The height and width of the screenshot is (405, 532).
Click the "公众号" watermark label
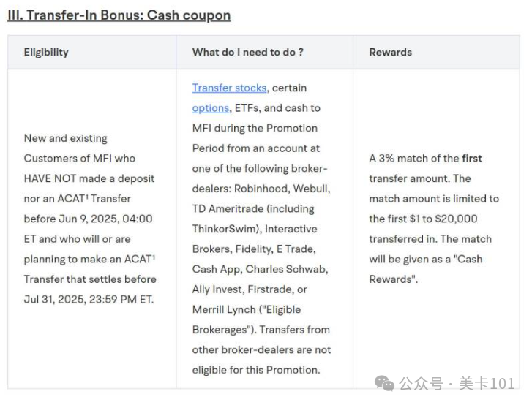421,384
